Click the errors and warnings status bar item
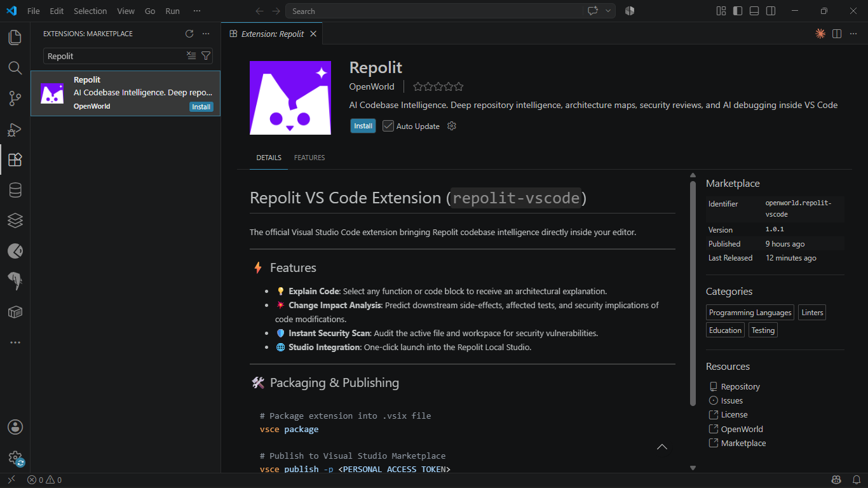Viewport: 868px width, 488px height. click(44, 480)
